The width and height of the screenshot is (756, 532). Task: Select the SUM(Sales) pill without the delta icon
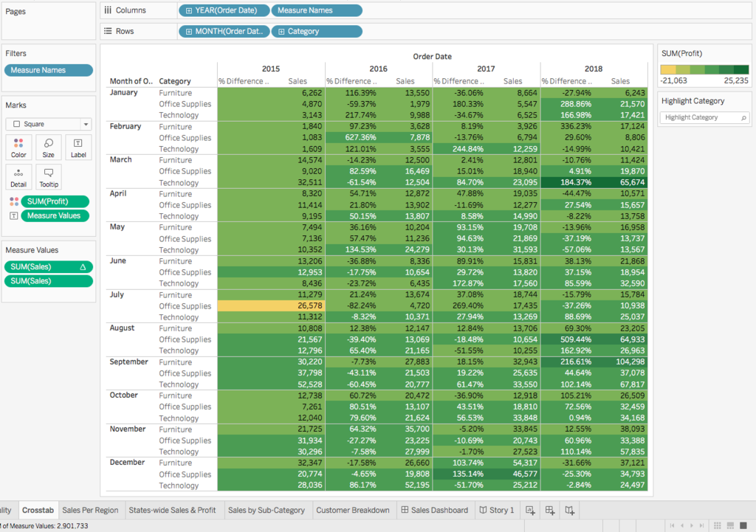[48, 281]
